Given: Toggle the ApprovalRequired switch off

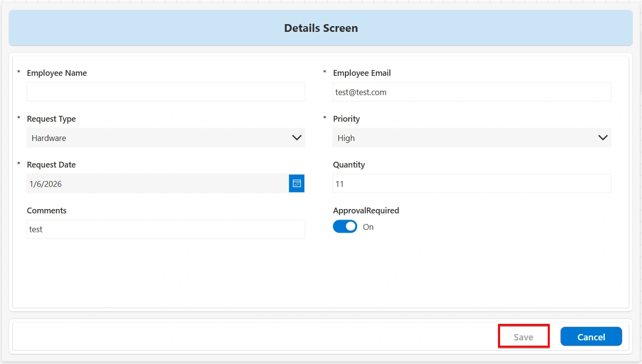Looking at the screenshot, I should coord(345,226).
